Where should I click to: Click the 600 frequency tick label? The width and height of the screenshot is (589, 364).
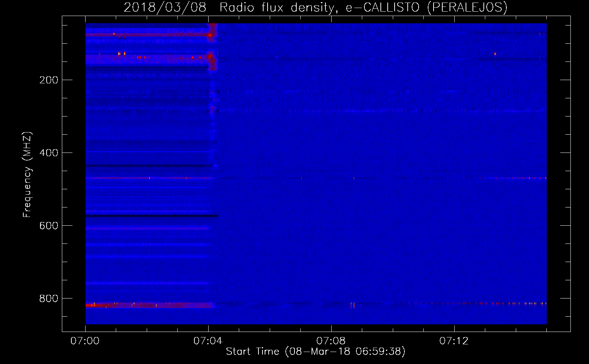pyautogui.click(x=49, y=226)
